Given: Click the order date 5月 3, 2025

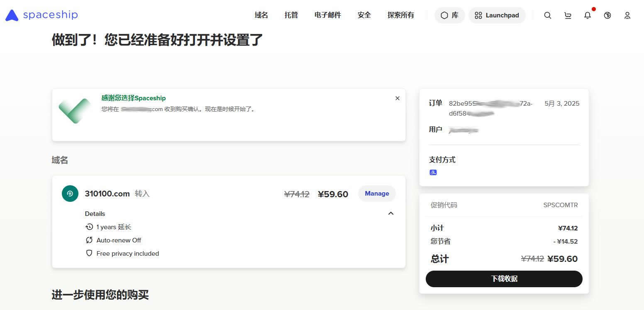Looking at the screenshot, I should click(x=562, y=104).
